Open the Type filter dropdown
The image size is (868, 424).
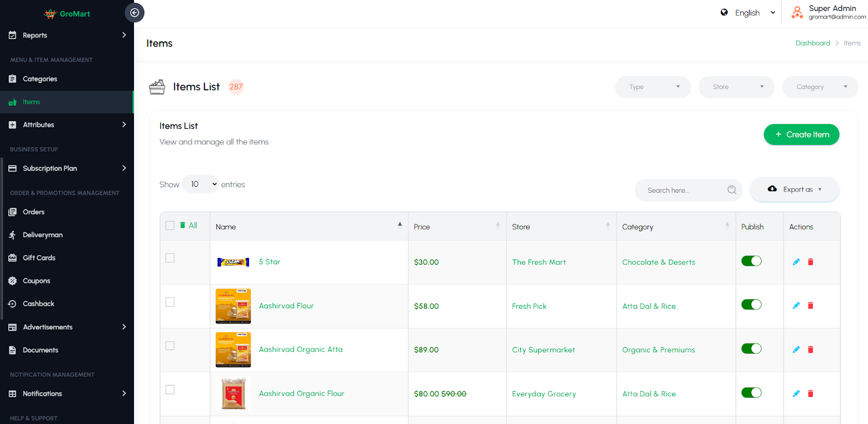click(653, 87)
